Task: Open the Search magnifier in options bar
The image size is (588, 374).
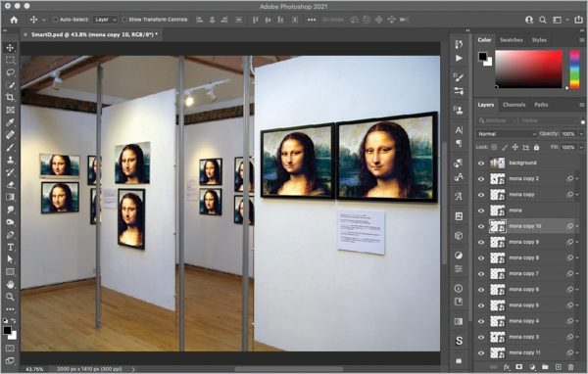Action: (x=542, y=20)
